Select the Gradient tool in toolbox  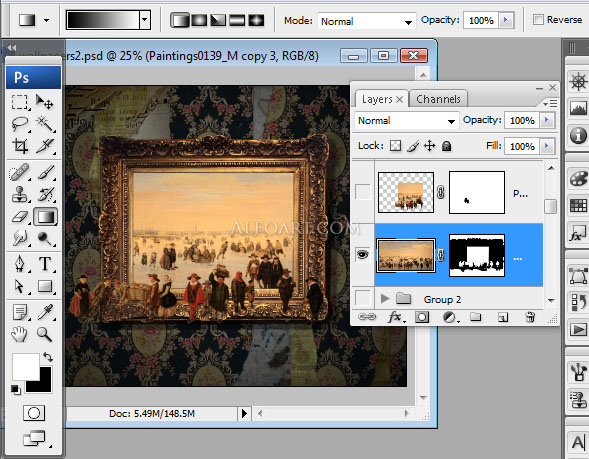45,217
